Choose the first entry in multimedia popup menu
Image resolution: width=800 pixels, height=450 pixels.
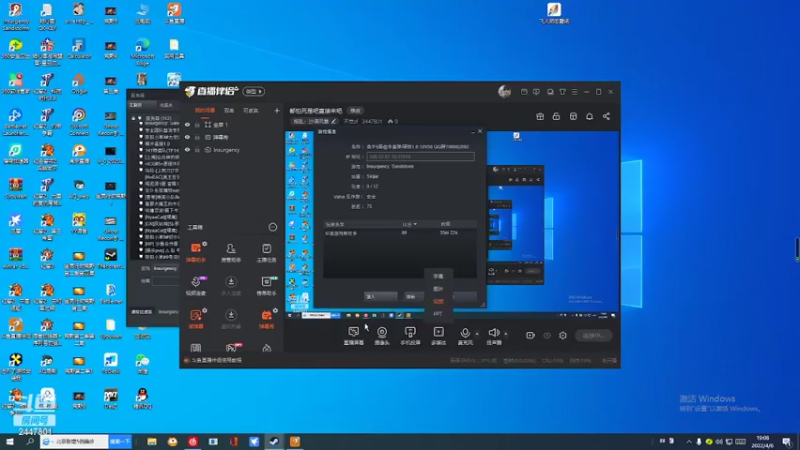(438, 276)
